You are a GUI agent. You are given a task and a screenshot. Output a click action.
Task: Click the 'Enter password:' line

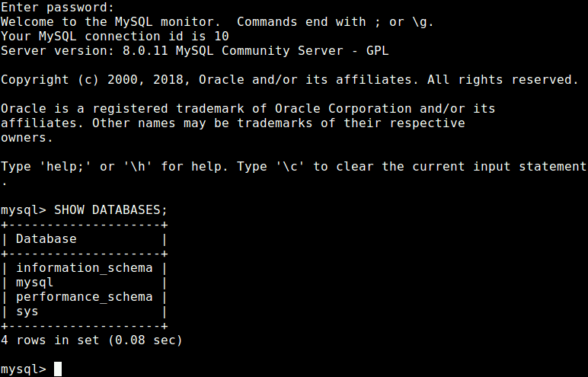point(57,8)
